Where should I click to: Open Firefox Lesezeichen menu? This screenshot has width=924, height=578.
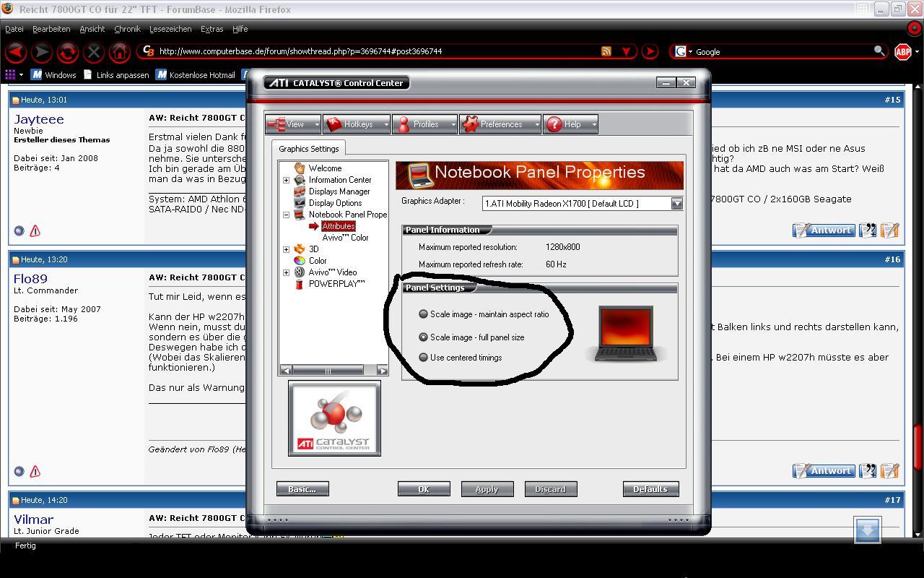pyautogui.click(x=170, y=29)
